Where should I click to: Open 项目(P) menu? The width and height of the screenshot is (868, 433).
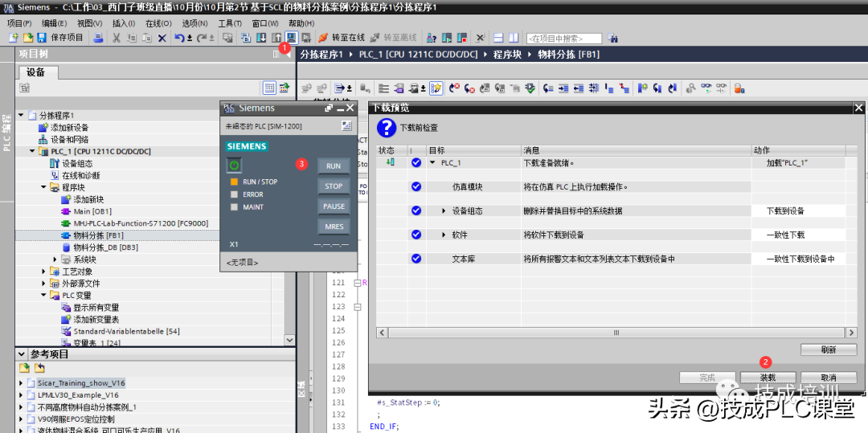click(x=19, y=23)
